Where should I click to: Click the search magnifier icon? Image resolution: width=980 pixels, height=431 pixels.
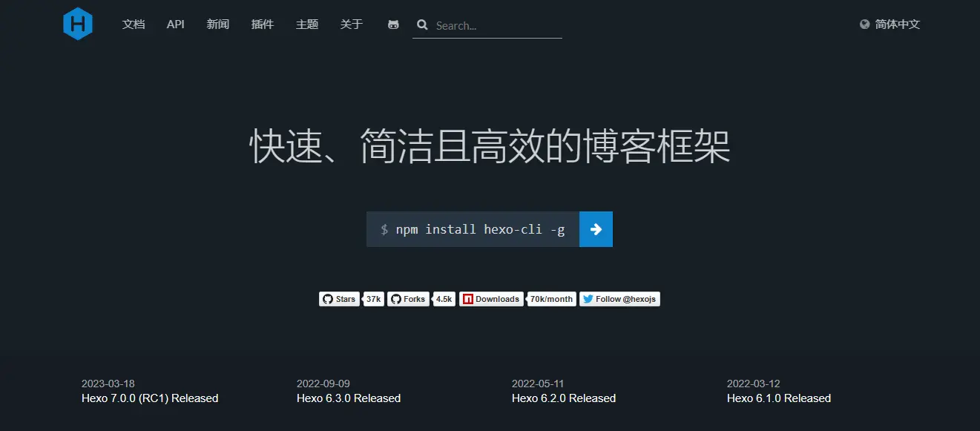point(422,24)
